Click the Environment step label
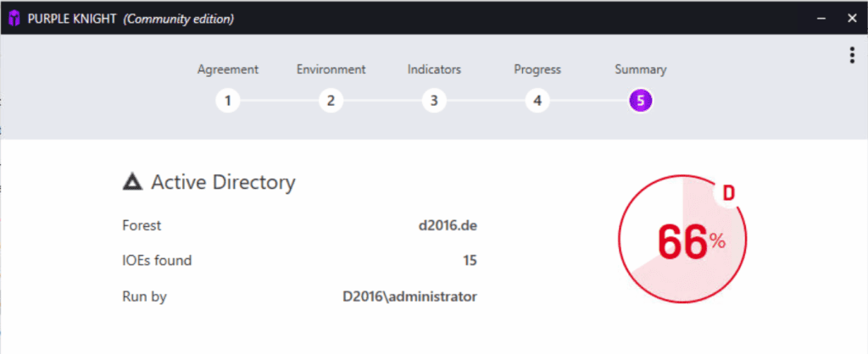 tap(331, 69)
